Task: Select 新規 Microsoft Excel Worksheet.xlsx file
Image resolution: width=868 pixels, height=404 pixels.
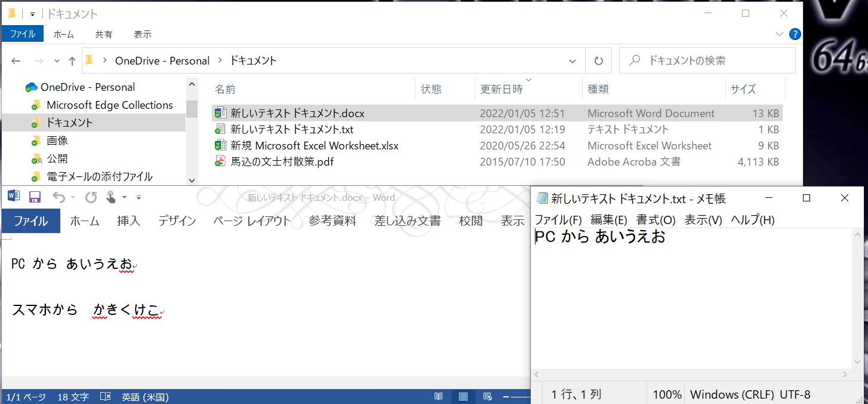Action: coord(315,145)
